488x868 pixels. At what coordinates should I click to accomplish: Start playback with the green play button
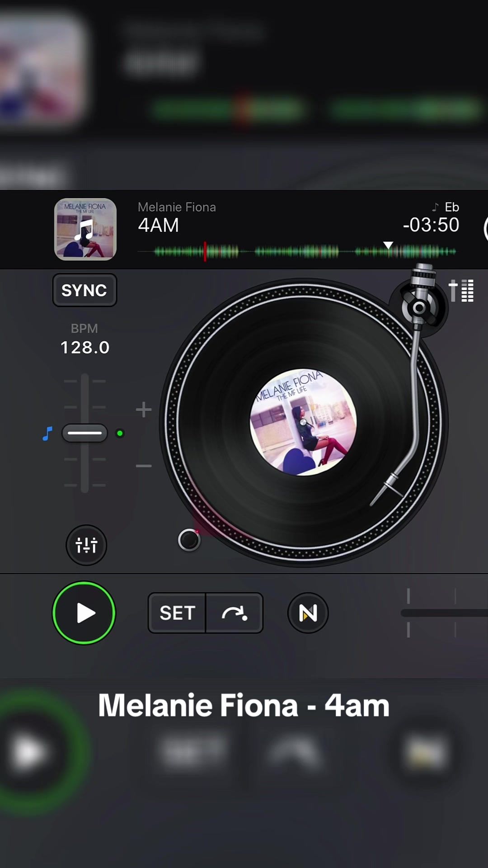(84, 613)
